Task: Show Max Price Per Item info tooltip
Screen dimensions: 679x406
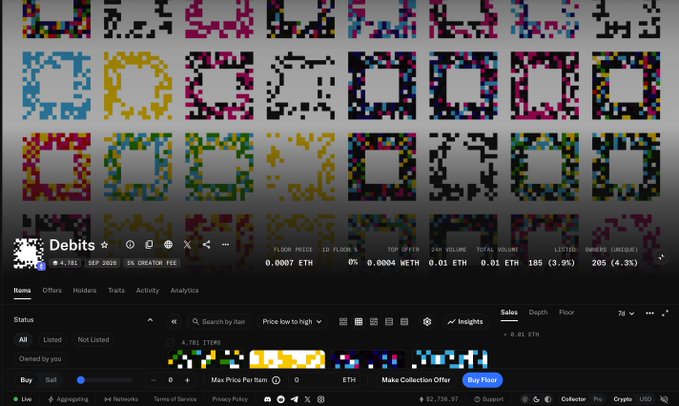Action: [276, 380]
